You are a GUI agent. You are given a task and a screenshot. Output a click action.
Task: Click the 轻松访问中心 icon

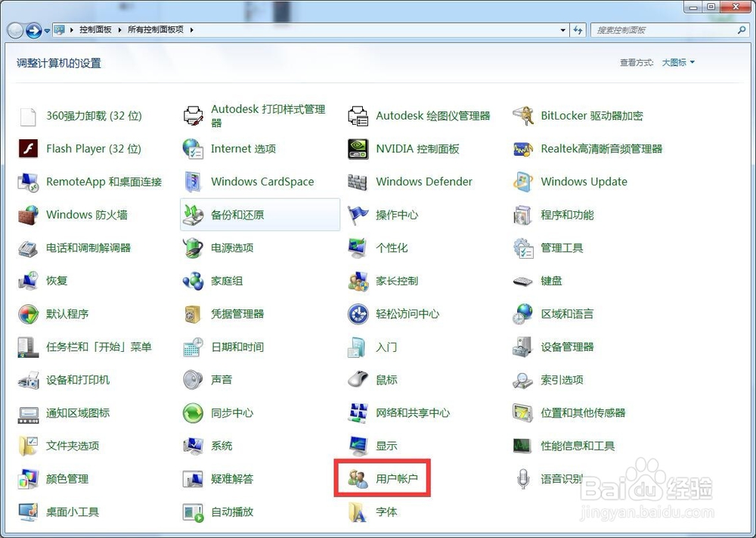[358, 314]
